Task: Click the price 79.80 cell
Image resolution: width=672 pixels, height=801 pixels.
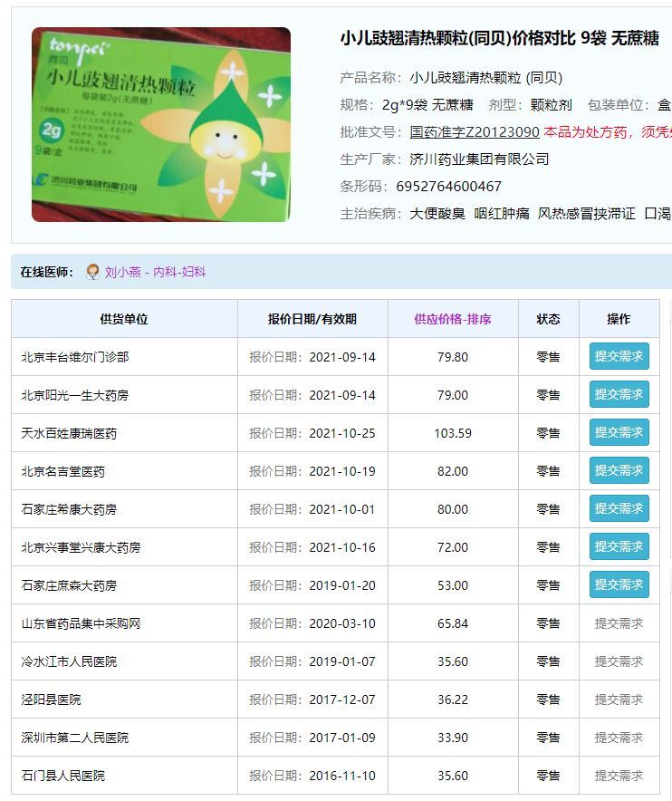Action: click(453, 357)
